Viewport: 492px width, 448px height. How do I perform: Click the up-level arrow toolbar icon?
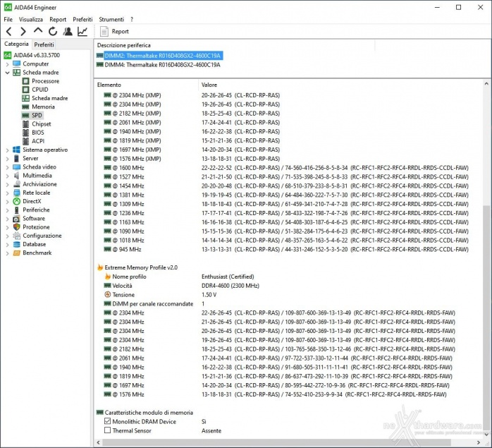[x=38, y=31]
